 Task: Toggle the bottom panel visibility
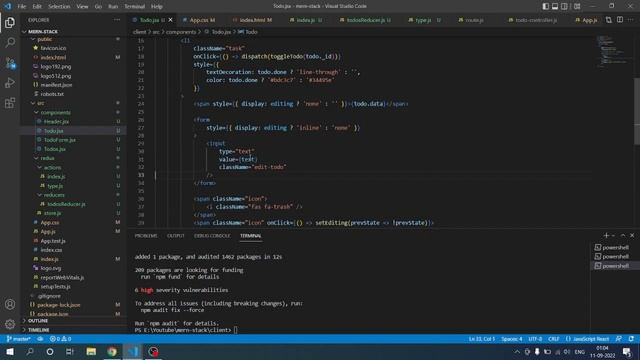coord(555,6)
